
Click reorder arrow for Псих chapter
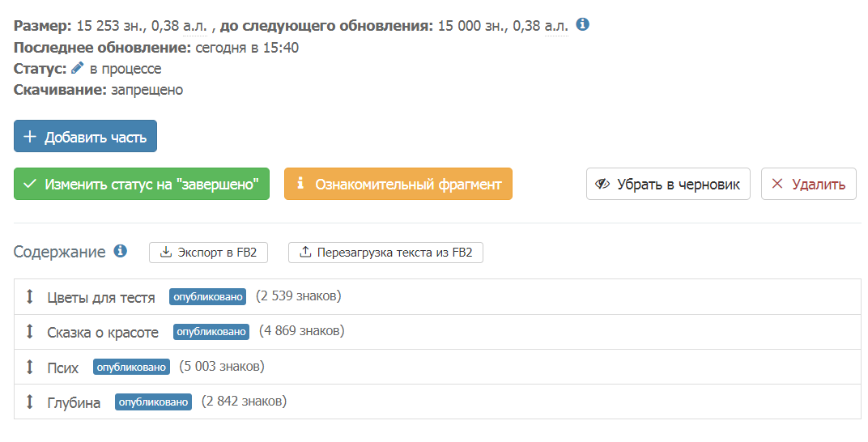click(30, 367)
